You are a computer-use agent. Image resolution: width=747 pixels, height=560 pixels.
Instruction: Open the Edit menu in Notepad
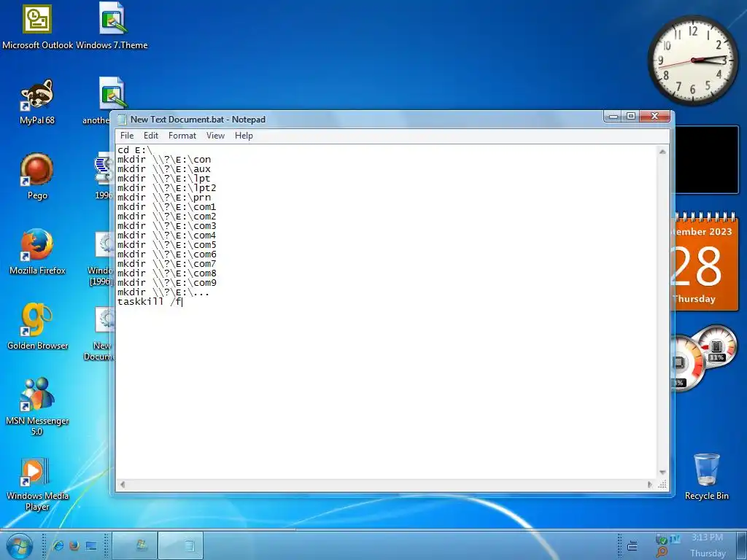pyautogui.click(x=151, y=136)
